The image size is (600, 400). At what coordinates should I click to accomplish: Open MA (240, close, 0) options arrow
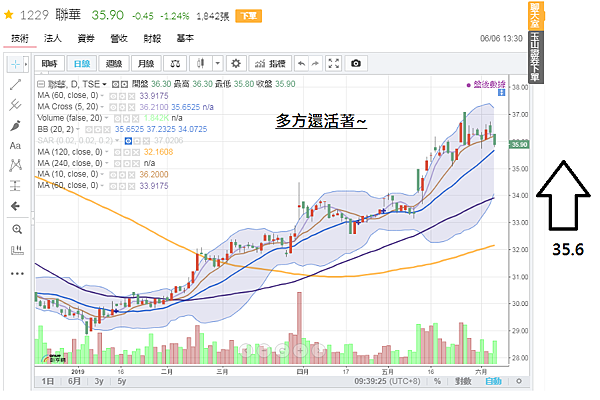pyautogui.click(x=106, y=163)
